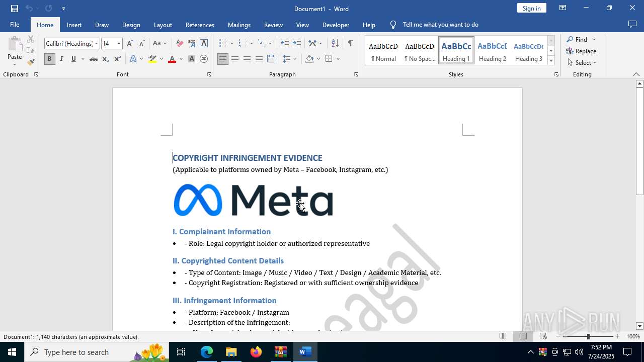Open Character Border option

coord(204,44)
